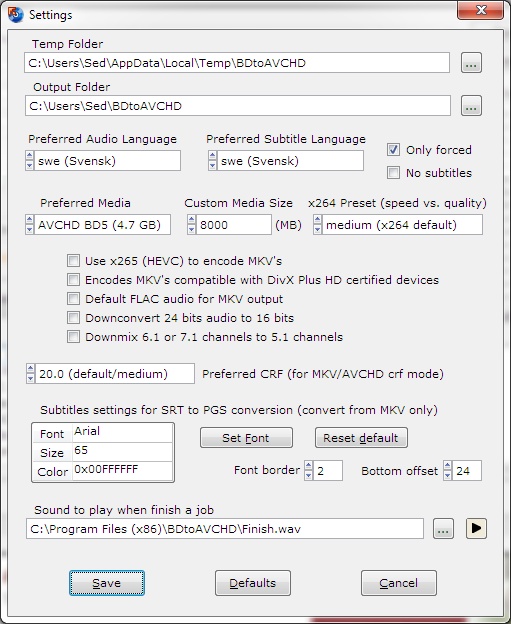Change Font border spinner value
Screen dimensions: 511x624
tap(308, 471)
